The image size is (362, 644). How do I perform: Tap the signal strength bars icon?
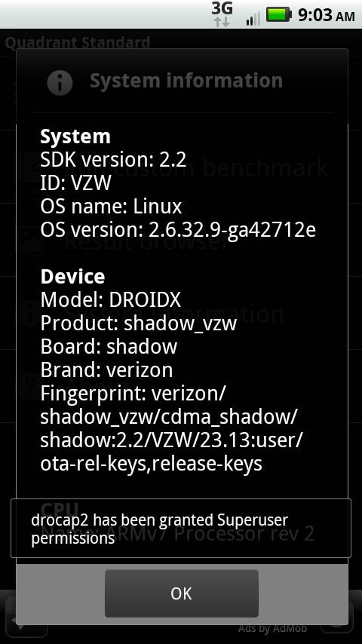(253, 19)
